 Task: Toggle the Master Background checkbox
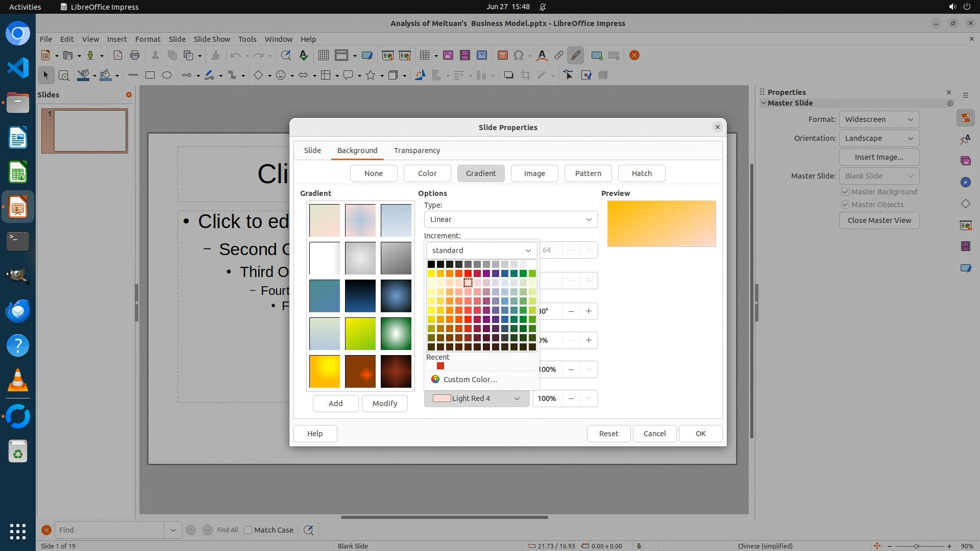[x=845, y=192]
